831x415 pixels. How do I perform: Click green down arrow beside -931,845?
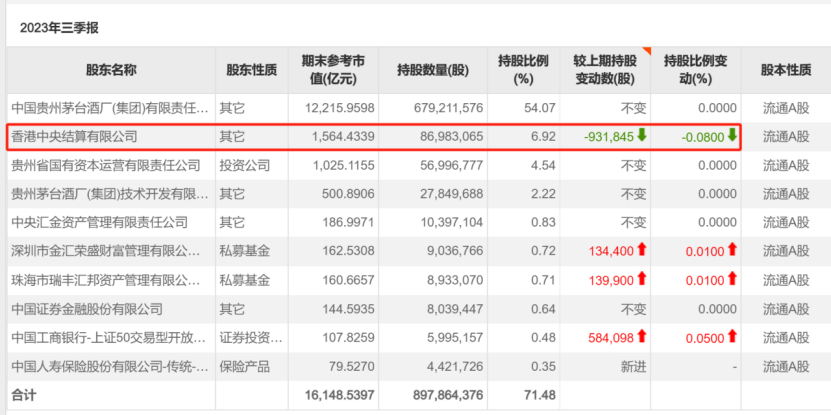pyautogui.click(x=641, y=136)
